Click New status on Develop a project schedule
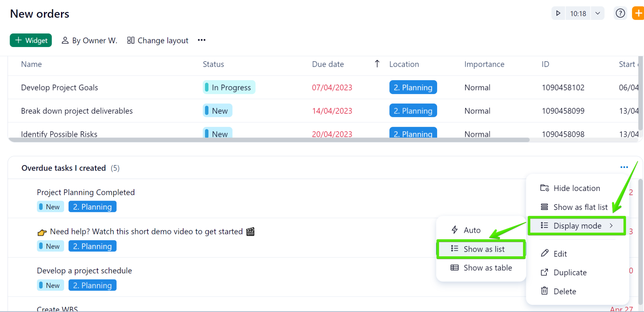This screenshot has height=312, width=644. [x=51, y=285]
